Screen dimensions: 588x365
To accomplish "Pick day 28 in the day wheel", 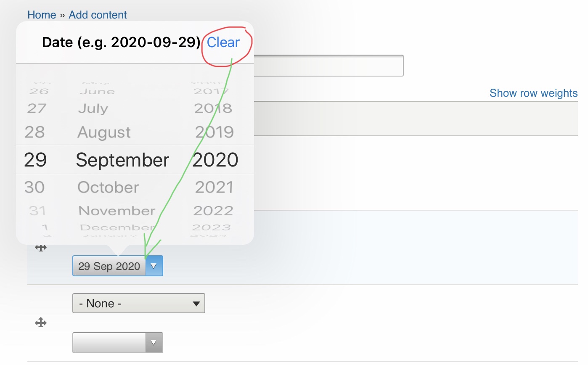I will [34, 132].
